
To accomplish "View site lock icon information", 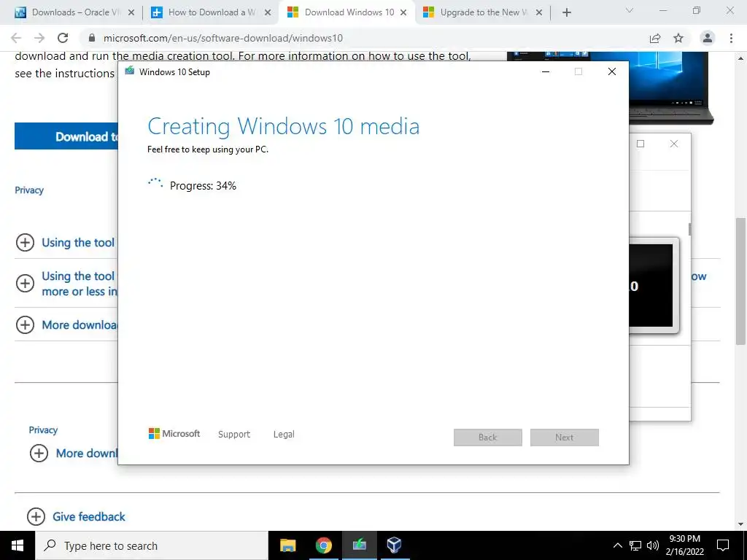I will 92,38.
